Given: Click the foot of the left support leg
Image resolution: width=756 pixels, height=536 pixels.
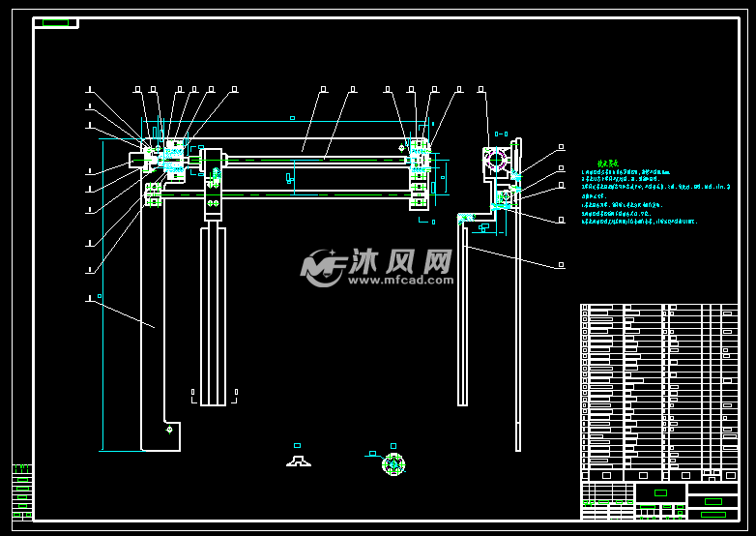Looking at the screenshot, I should pos(160,436).
